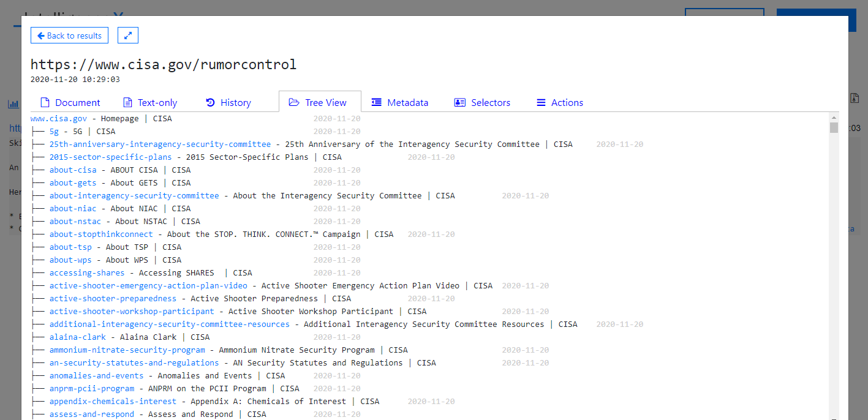Expand the document view to fullscreen
The height and width of the screenshot is (420, 868).
(128, 36)
